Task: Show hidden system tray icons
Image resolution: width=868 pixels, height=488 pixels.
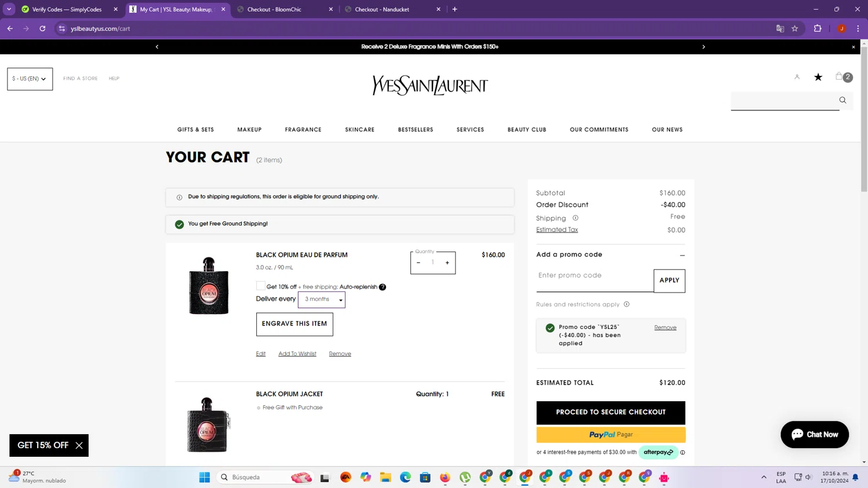Action: [764, 477]
